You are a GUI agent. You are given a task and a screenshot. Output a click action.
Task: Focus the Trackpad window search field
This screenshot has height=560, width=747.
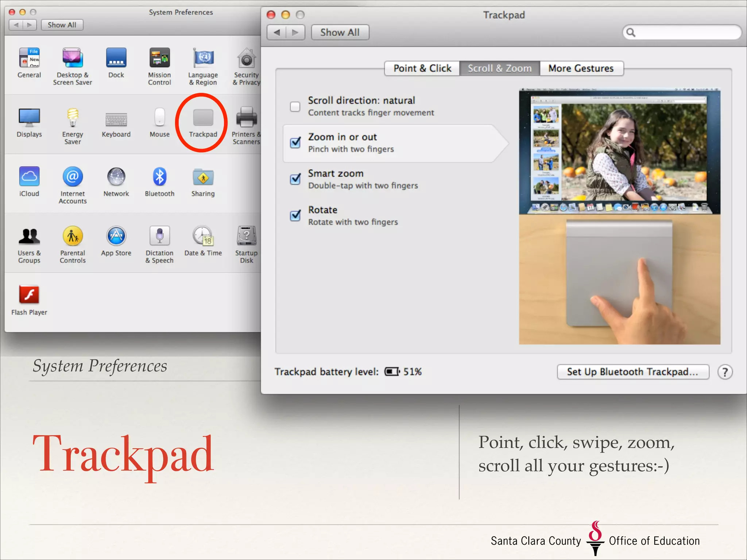(x=682, y=32)
